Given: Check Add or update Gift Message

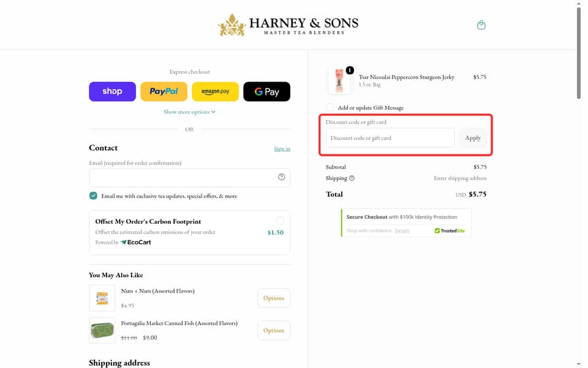Looking at the screenshot, I should pyautogui.click(x=330, y=107).
